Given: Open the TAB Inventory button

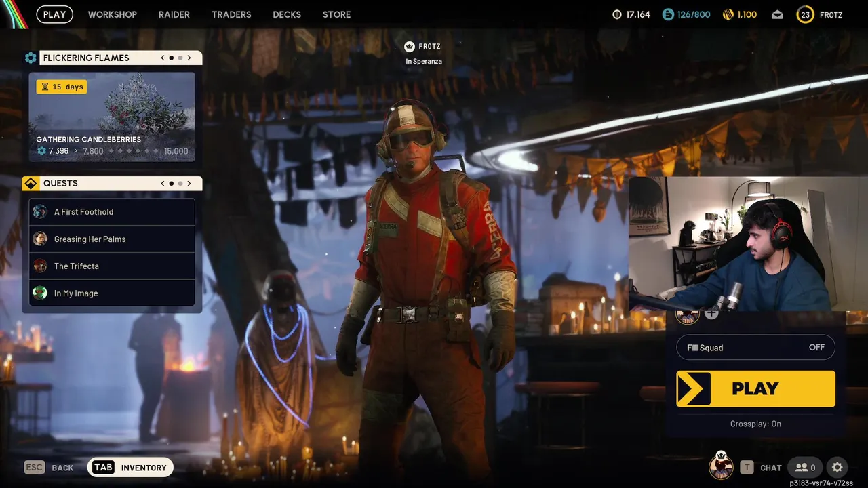Looking at the screenshot, I should pos(130,467).
